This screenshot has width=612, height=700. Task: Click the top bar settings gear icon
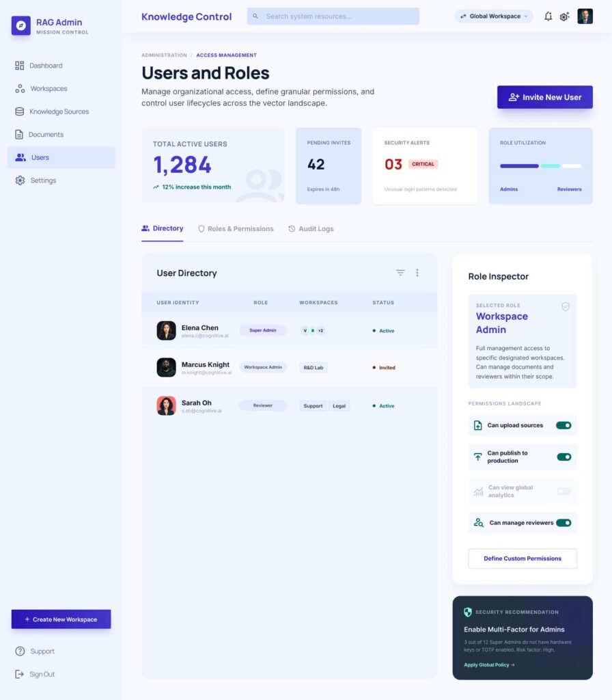[x=565, y=16]
